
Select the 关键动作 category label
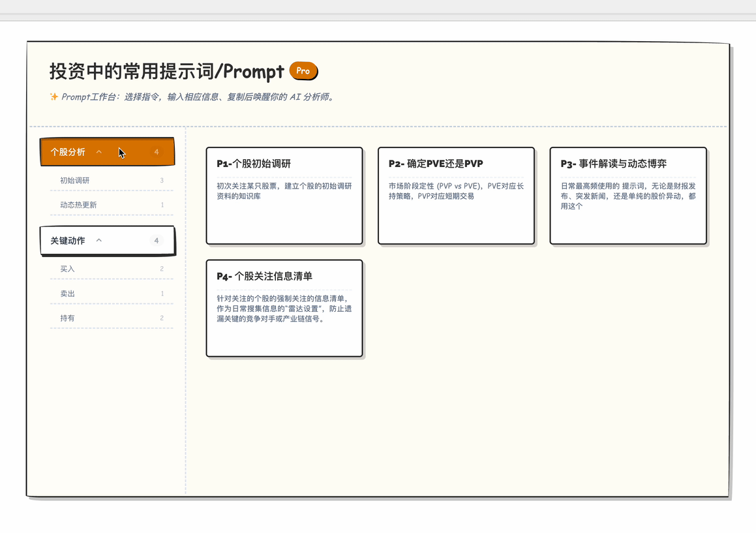pyautogui.click(x=68, y=241)
